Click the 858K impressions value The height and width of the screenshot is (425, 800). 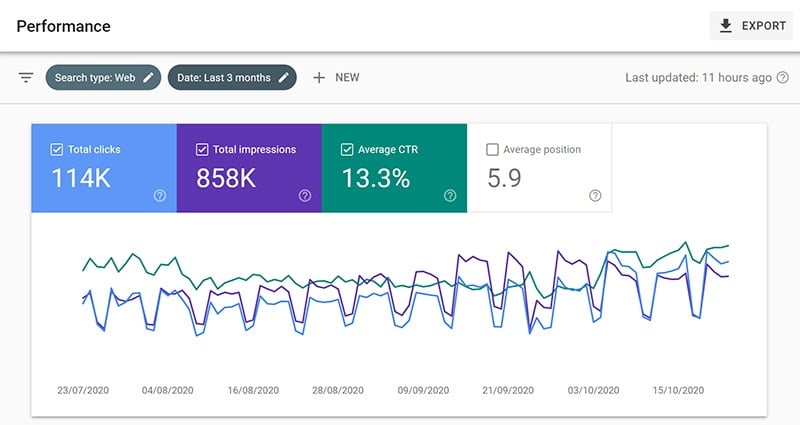226,178
